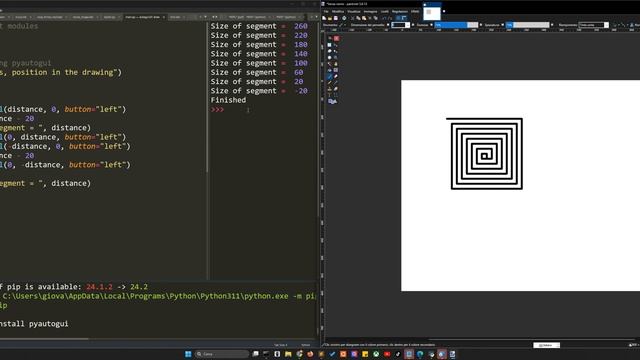Image resolution: width=640 pixels, height=360 pixels.
Task: Click the 'Finished' output line
Action: click(x=228, y=100)
